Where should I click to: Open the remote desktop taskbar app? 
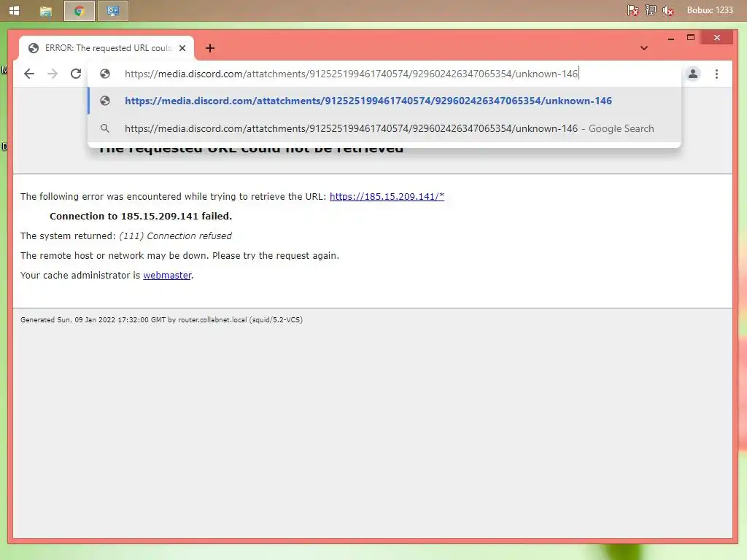[113, 11]
